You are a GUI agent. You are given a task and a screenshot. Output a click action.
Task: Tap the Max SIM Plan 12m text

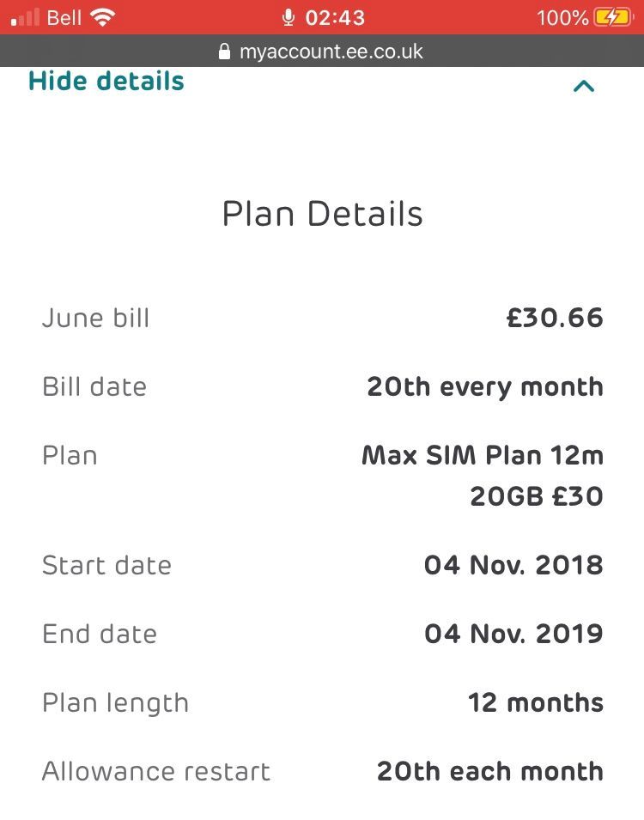click(483, 455)
